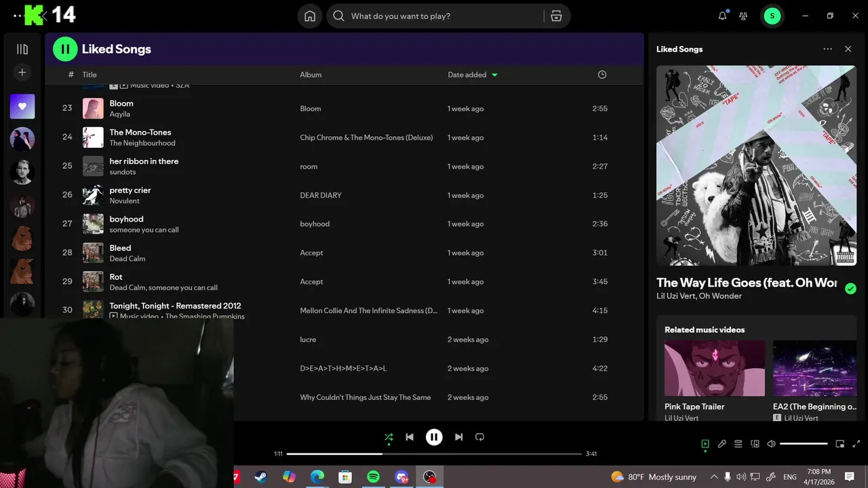Enter full screen player view

856,444
